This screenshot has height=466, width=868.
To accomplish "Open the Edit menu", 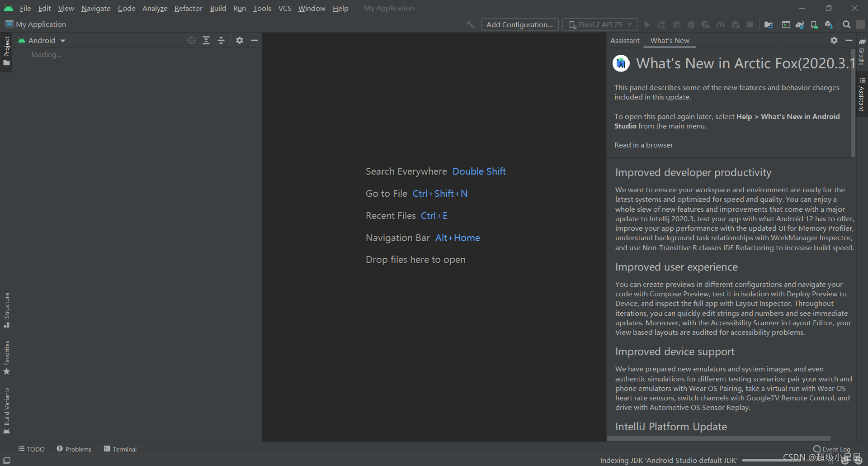I will tap(44, 8).
